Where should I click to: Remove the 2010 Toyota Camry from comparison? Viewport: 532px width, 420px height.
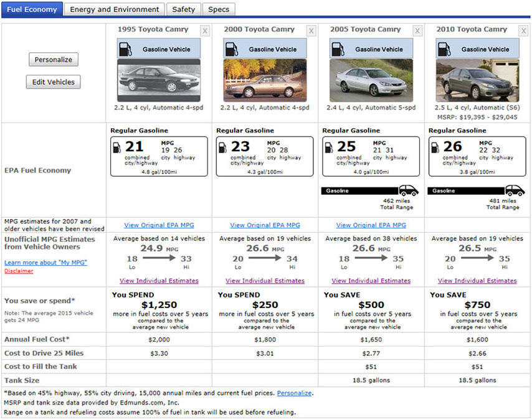[523, 30]
